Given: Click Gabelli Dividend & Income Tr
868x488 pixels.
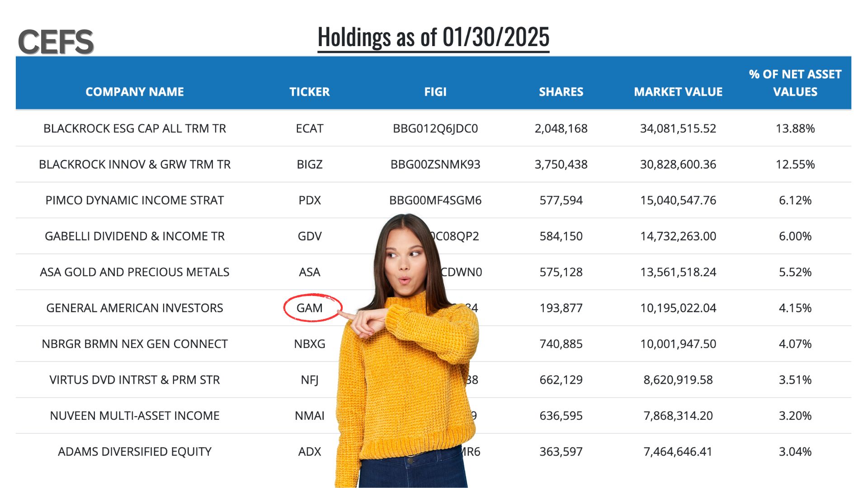Looking at the screenshot, I should (x=135, y=236).
